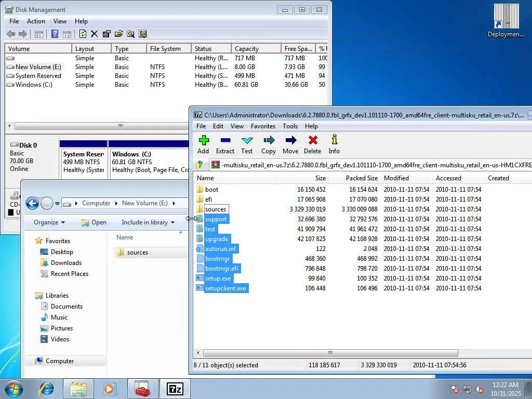Open Properties icon in Disk Management toolbar
The width and height of the screenshot is (532, 399).
tap(106, 34)
